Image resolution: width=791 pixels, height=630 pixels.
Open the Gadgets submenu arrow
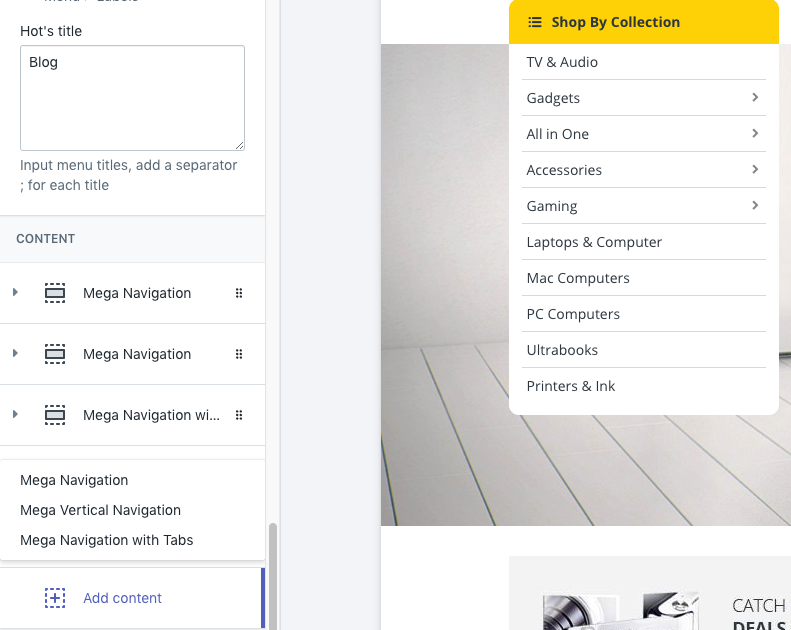755,97
